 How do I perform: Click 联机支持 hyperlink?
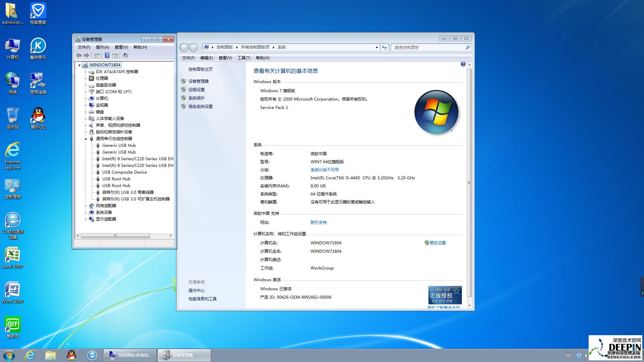click(x=318, y=222)
